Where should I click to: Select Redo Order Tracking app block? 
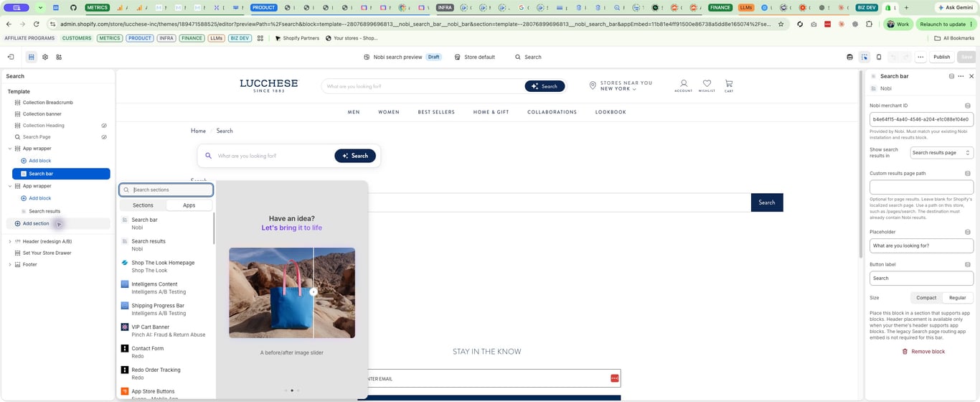(x=166, y=373)
